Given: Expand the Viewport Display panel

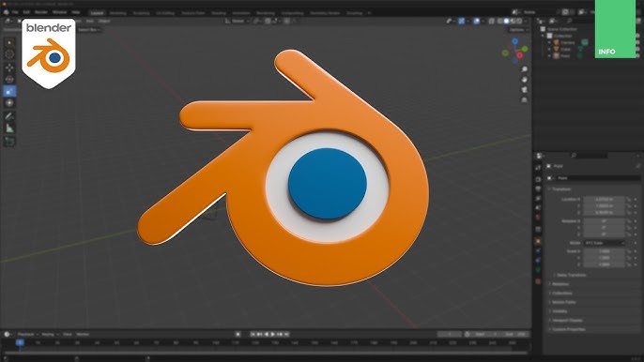Looking at the screenshot, I should [567, 320].
